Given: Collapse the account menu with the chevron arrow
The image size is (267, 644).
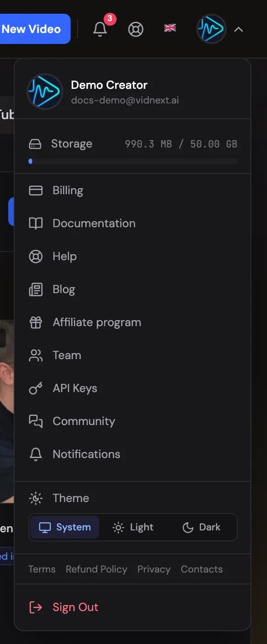Looking at the screenshot, I should click(x=238, y=29).
